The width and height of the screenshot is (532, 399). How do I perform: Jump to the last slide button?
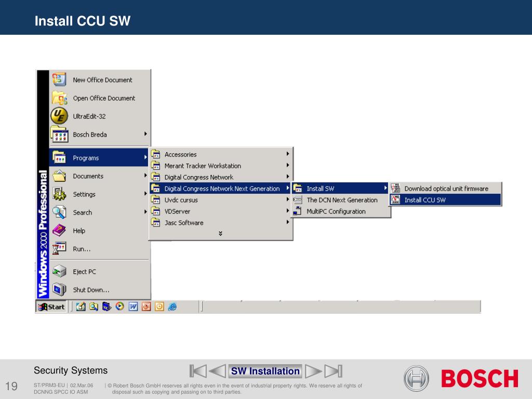point(333,371)
